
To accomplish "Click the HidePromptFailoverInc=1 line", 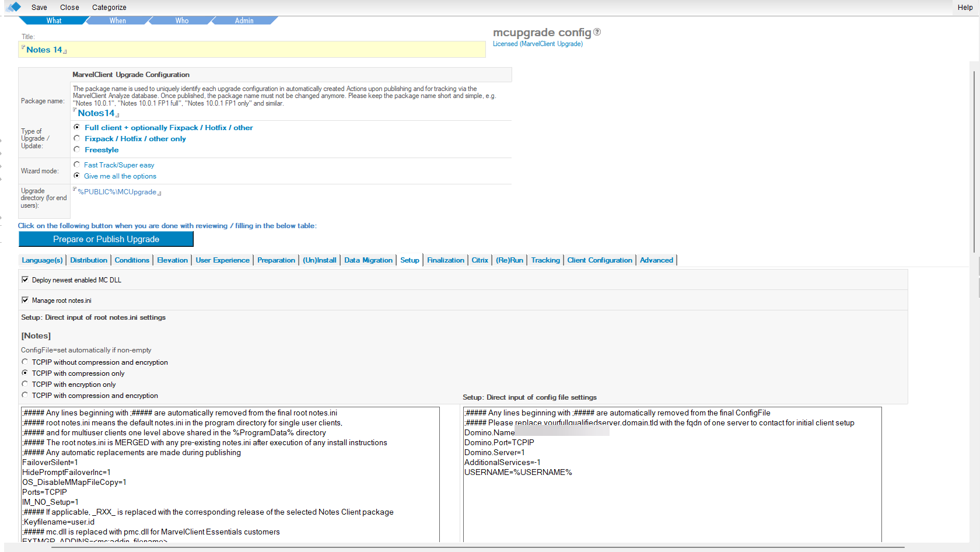I will point(66,472).
